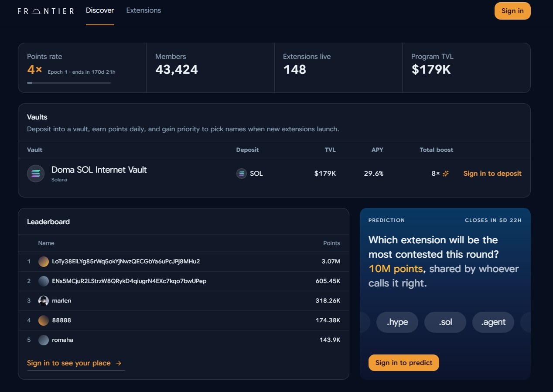Click the 29.6% APY value
The height and width of the screenshot is (392, 553).
point(374,174)
